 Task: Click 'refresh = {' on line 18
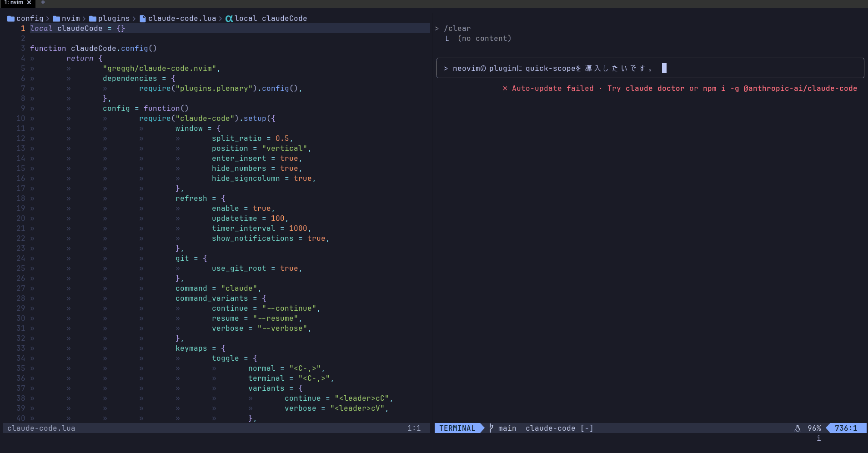[x=201, y=199]
